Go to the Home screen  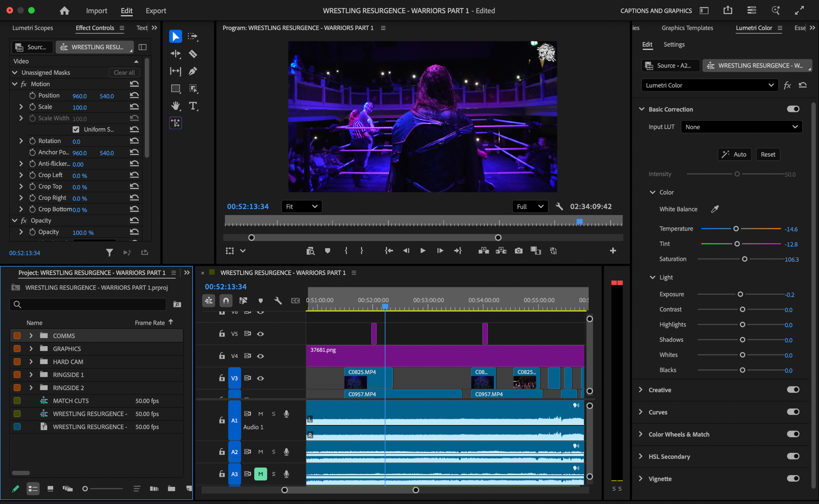tap(64, 11)
